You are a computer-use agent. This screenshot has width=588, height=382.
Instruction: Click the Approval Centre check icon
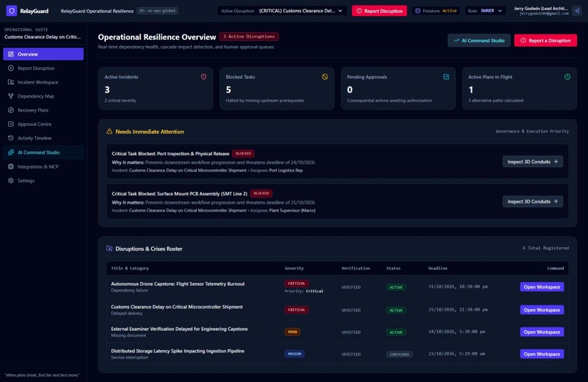point(11,124)
